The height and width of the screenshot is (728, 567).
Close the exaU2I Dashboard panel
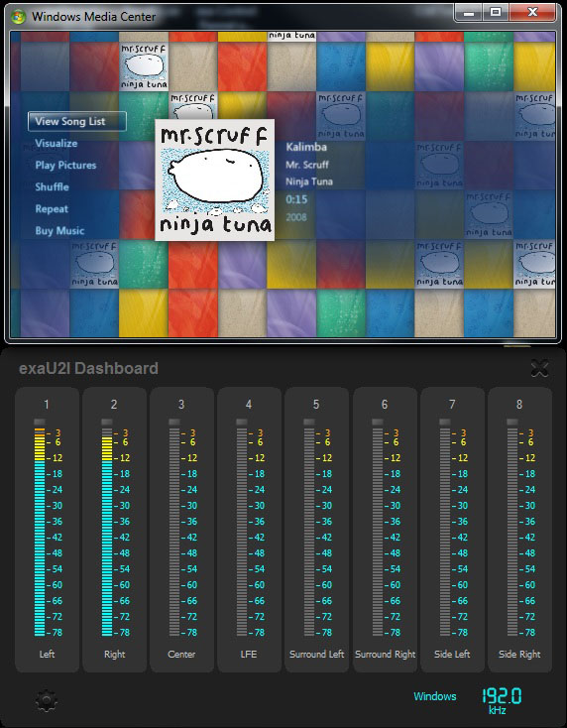[539, 369]
